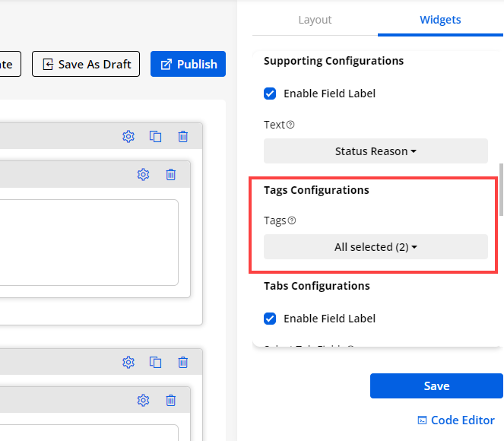Select the Widgets tab
This screenshot has width=504, height=441.
(x=440, y=20)
